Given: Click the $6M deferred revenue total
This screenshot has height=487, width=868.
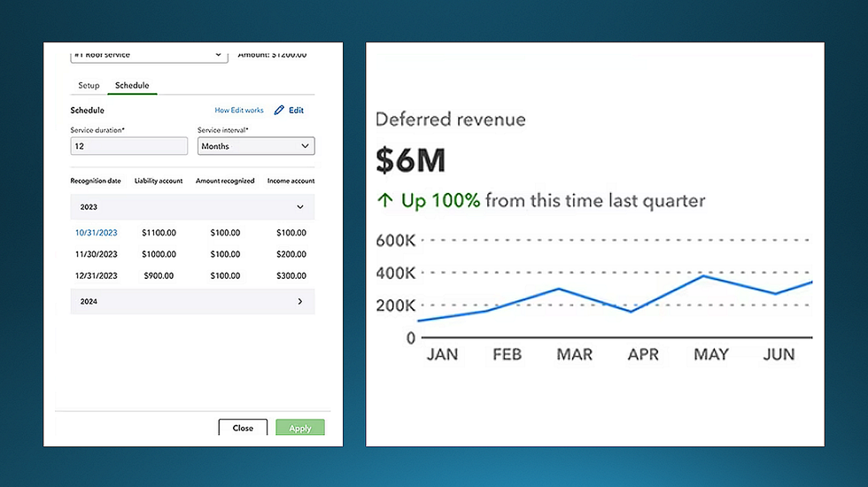Looking at the screenshot, I should point(410,160).
